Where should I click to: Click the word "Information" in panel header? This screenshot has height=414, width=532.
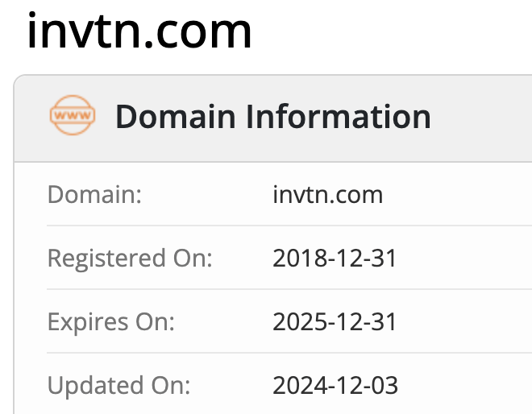click(339, 117)
